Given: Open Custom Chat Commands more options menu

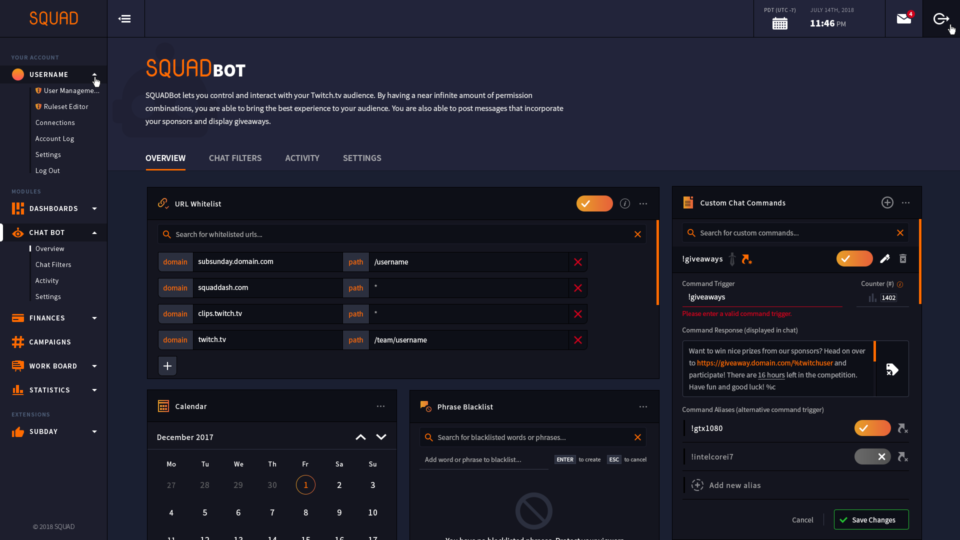Looking at the screenshot, I should click(906, 203).
